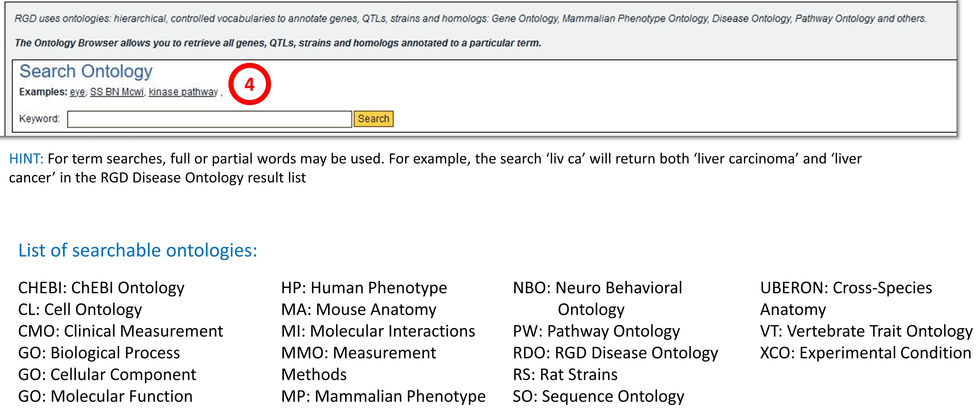Image resolution: width=980 pixels, height=412 pixels.
Task: Select the CHEBI: ChEBI Ontology entry
Action: [x=101, y=288]
